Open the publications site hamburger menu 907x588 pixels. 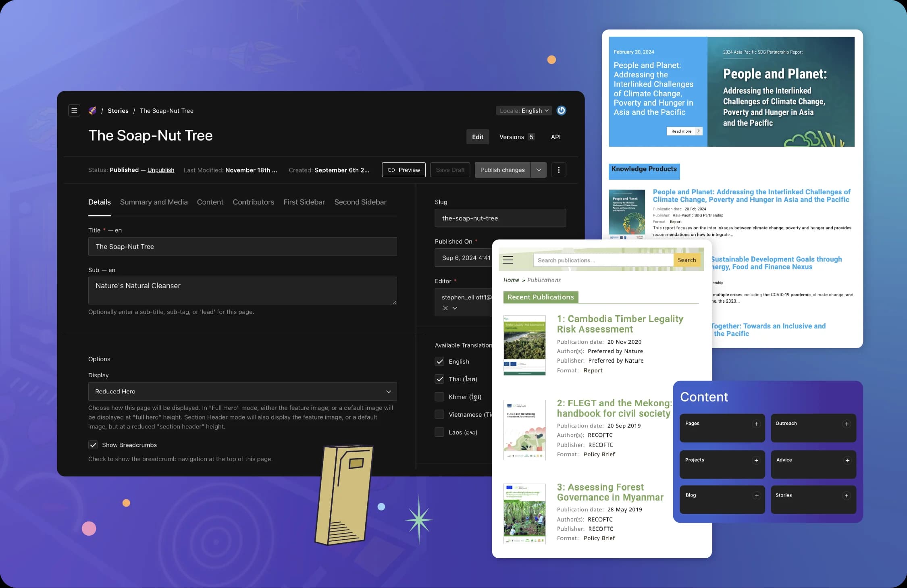[508, 260]
